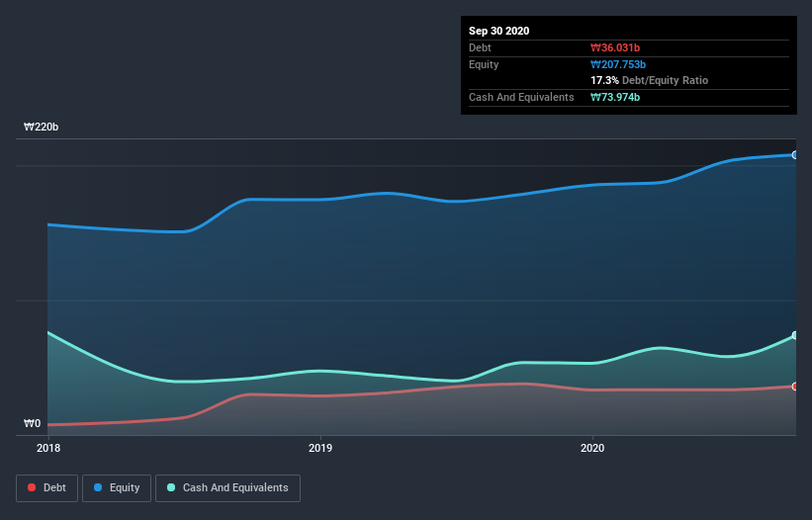This screenshot has width=812, height=520.
Task: Click the 2018 axis label
Action: click(48, 448)
